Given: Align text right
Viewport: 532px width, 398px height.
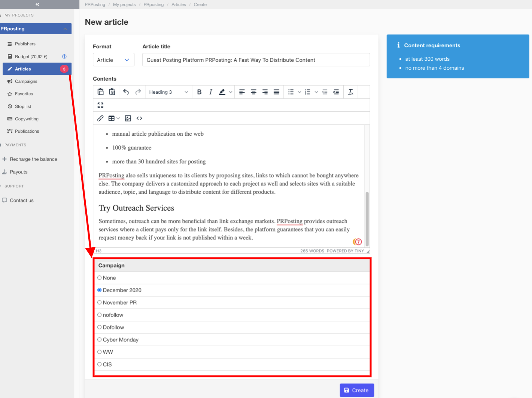Looking at the screenshot, I should (x=265, y=92).
